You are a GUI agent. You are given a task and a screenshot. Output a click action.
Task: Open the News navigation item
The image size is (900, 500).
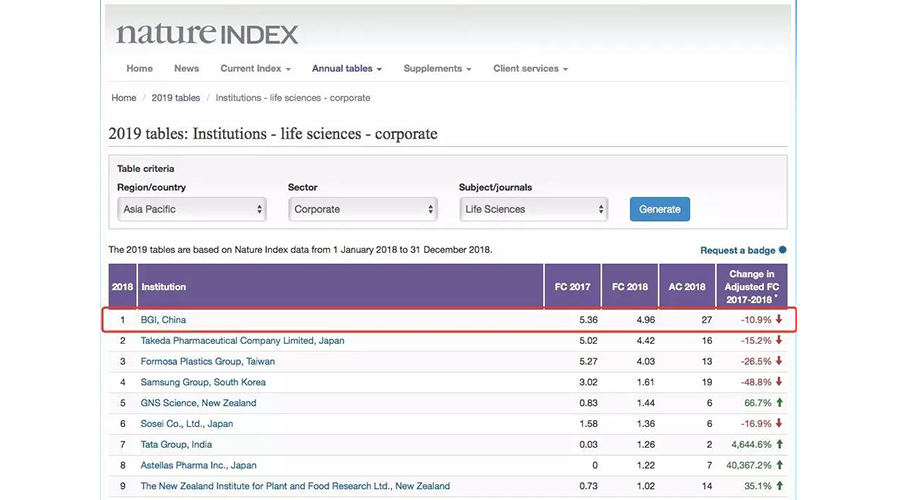[187, 68]
